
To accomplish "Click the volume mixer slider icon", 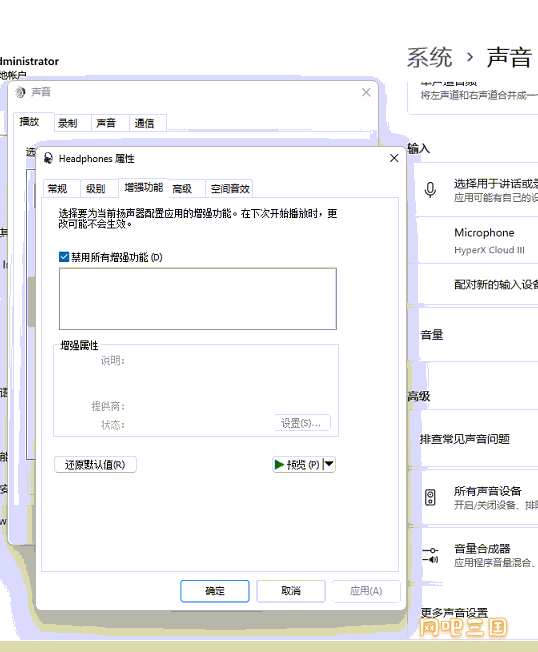I will [x=430, y=555].
